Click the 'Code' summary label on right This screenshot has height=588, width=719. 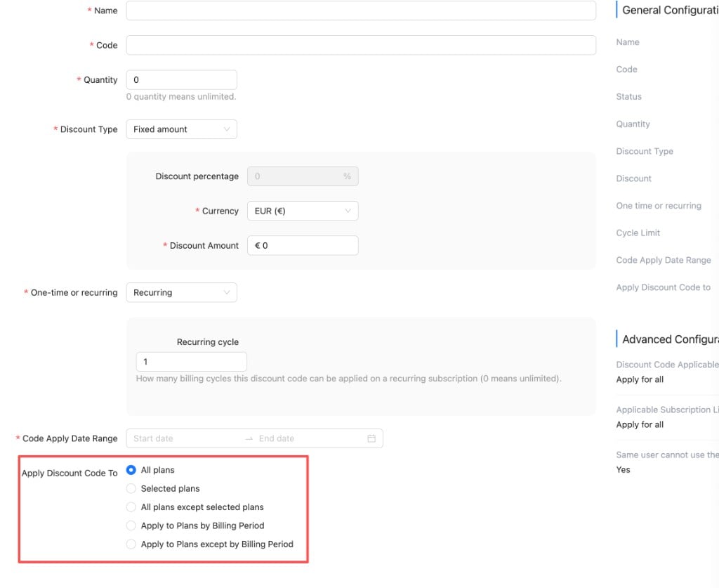click(x=626, y=70)
